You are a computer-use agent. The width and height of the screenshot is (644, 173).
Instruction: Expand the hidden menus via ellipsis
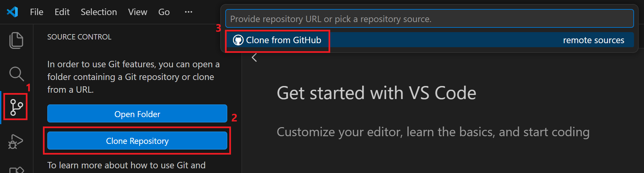click(x=188, y=12)
